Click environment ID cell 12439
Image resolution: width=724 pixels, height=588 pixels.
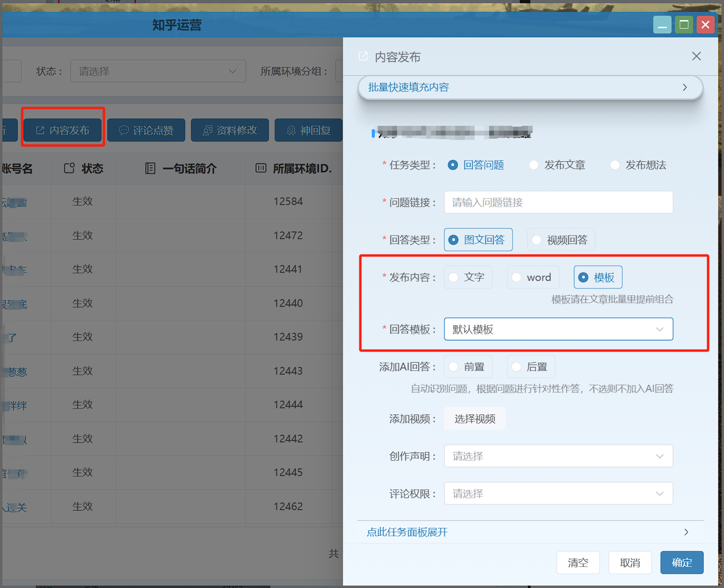[288, 337]
